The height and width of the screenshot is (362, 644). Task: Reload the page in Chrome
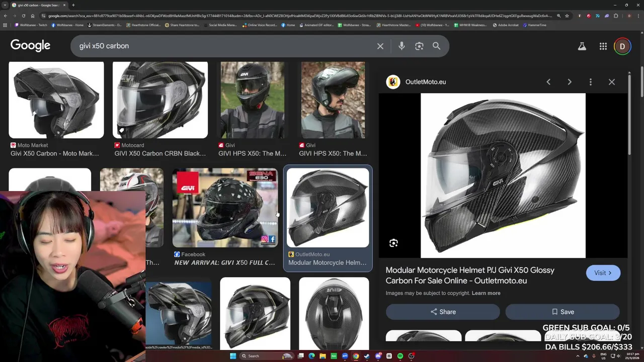23,16
